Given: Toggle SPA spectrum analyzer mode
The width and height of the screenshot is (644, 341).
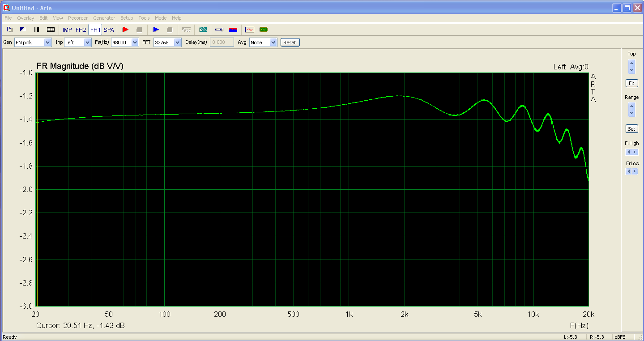Looking at the screenshot, I should coord(109,30).
